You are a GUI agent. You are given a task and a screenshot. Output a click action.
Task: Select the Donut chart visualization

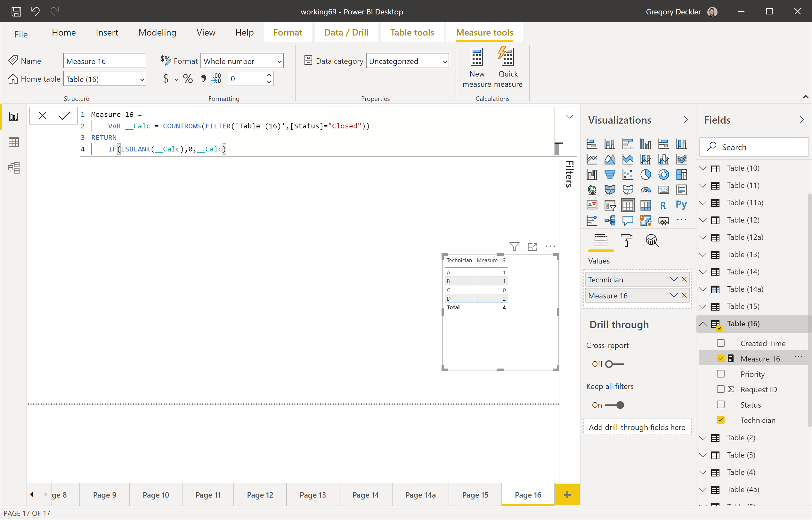click(663, 175)
